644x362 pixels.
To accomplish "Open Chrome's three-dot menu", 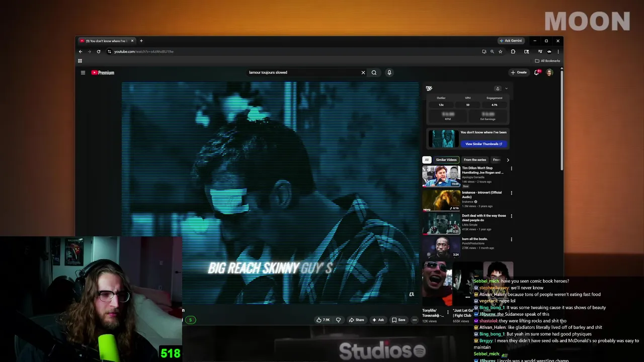I will click(558, 51).
